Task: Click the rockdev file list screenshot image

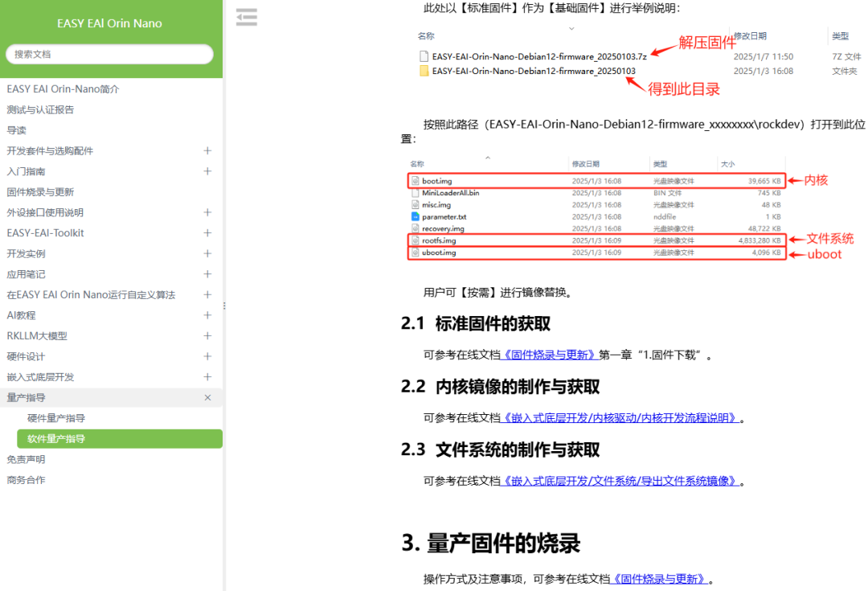Action: (631, 209)
